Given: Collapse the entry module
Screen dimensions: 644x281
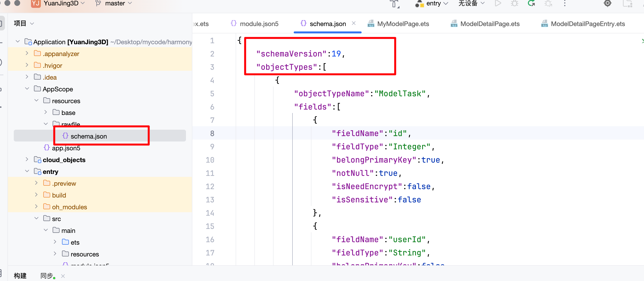Looking at the screenshot, I should (27, 171).
